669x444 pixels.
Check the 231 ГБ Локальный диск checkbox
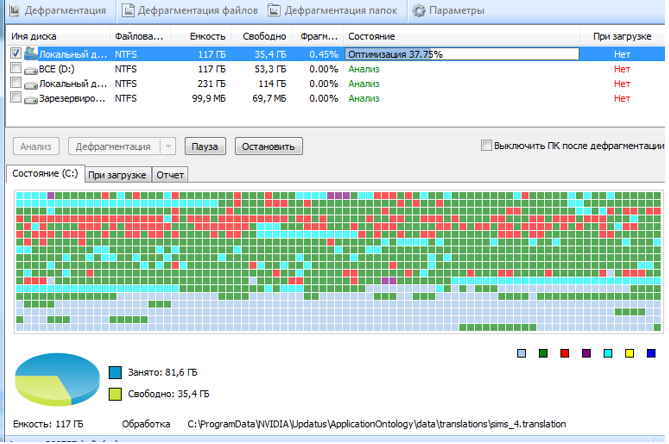(x=16, y=82)
